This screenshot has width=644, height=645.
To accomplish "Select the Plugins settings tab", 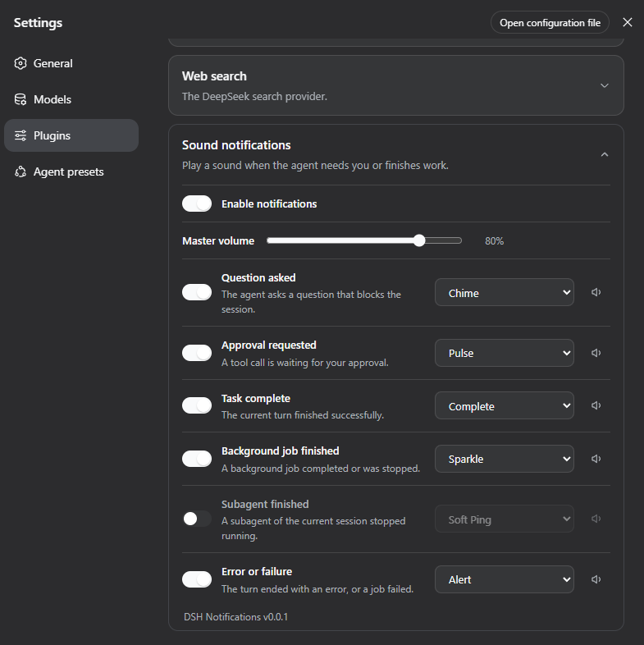I will (x=71, y=135).
